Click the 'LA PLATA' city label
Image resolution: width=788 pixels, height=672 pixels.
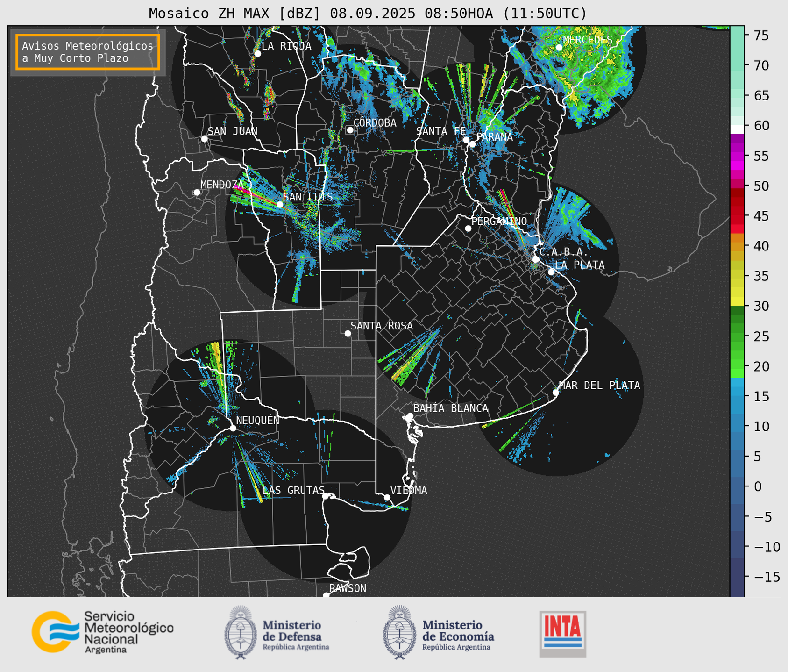pyautogui.click(x=580, y=265)
